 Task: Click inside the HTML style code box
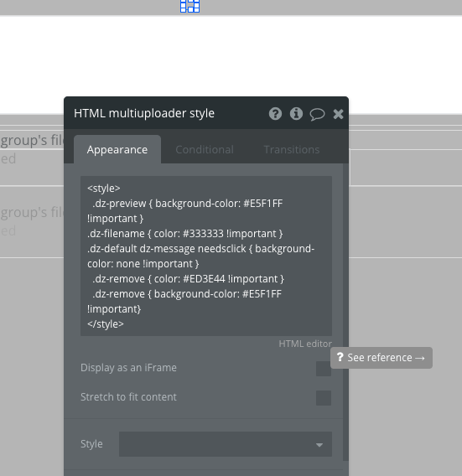206,256
